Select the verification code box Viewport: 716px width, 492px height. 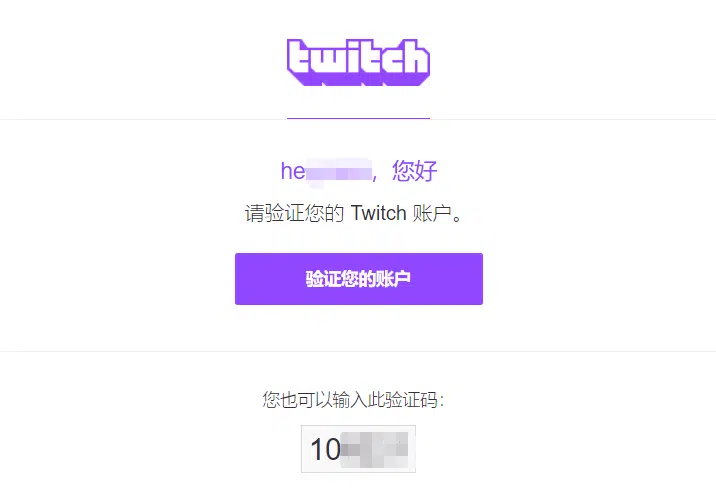(x=358, y=449)
